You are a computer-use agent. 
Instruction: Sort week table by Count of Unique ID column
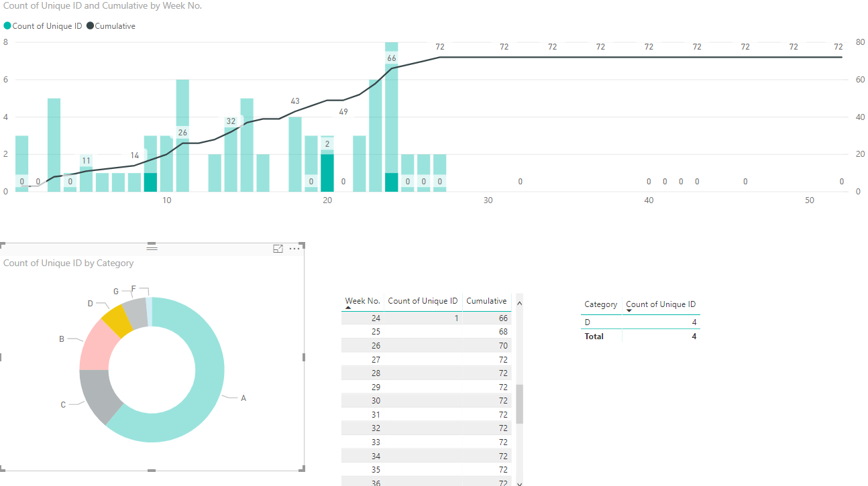tap(423, 301)
